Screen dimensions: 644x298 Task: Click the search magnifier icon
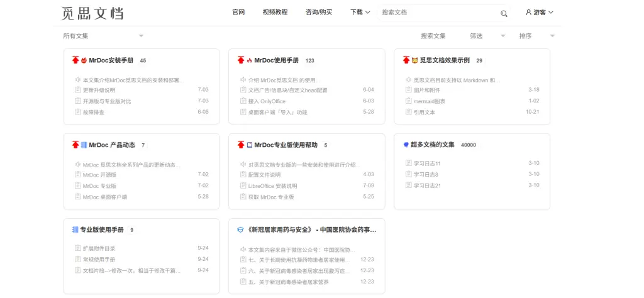tap(504, 14)
